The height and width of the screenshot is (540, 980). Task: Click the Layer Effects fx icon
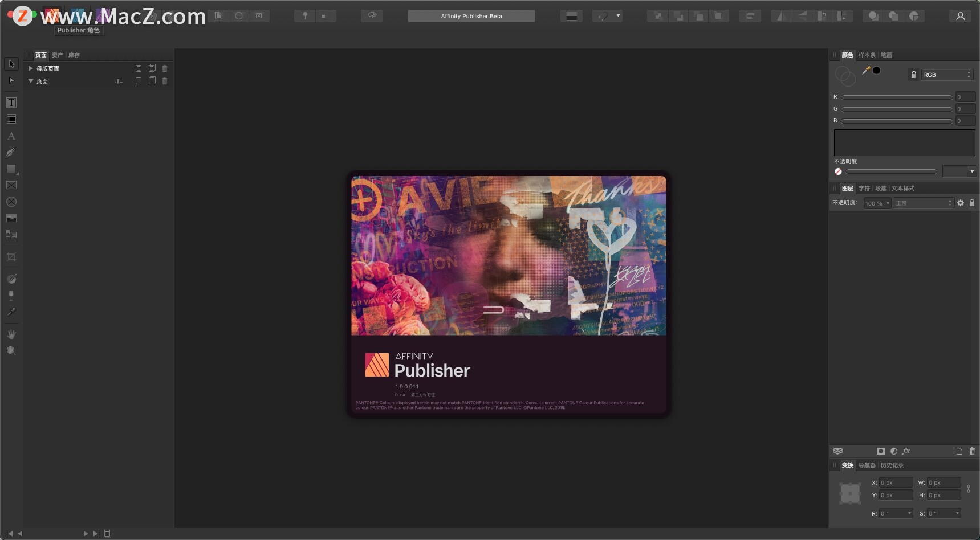906,451
